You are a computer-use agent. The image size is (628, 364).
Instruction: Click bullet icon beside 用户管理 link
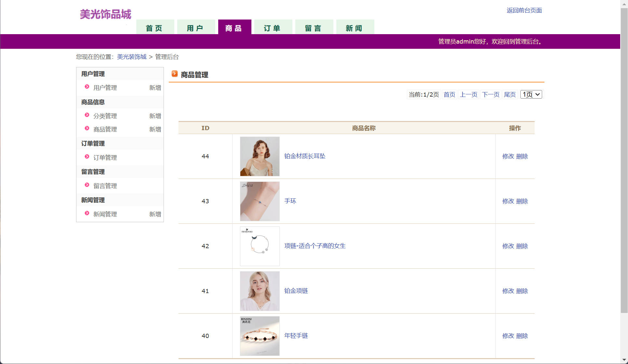[87, 87]
